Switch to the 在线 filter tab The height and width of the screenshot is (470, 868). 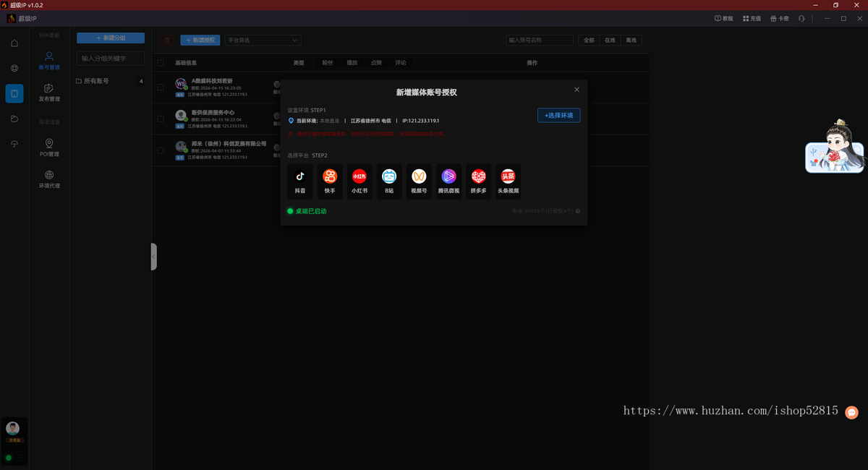[x=610, y=40]
